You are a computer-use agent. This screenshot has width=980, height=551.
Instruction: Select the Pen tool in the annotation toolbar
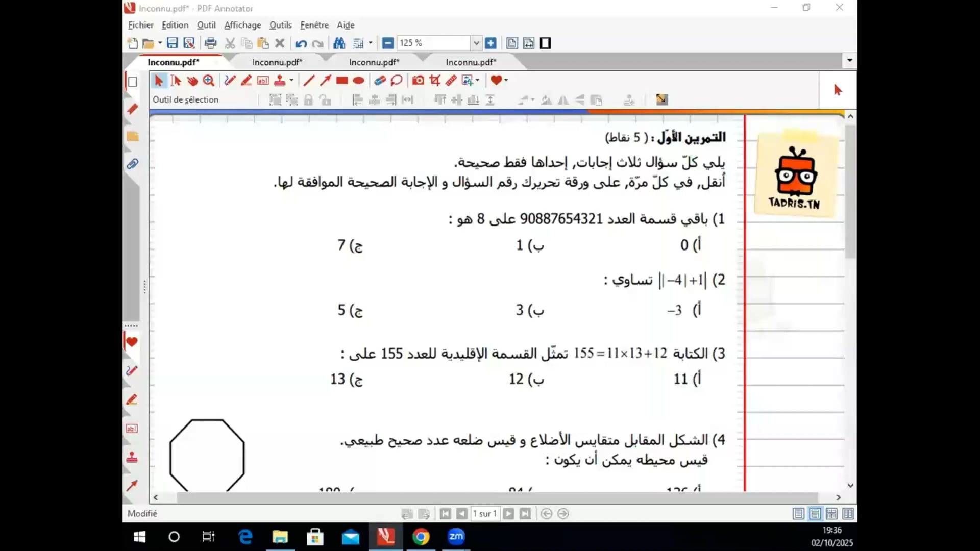tap(230, 80)
